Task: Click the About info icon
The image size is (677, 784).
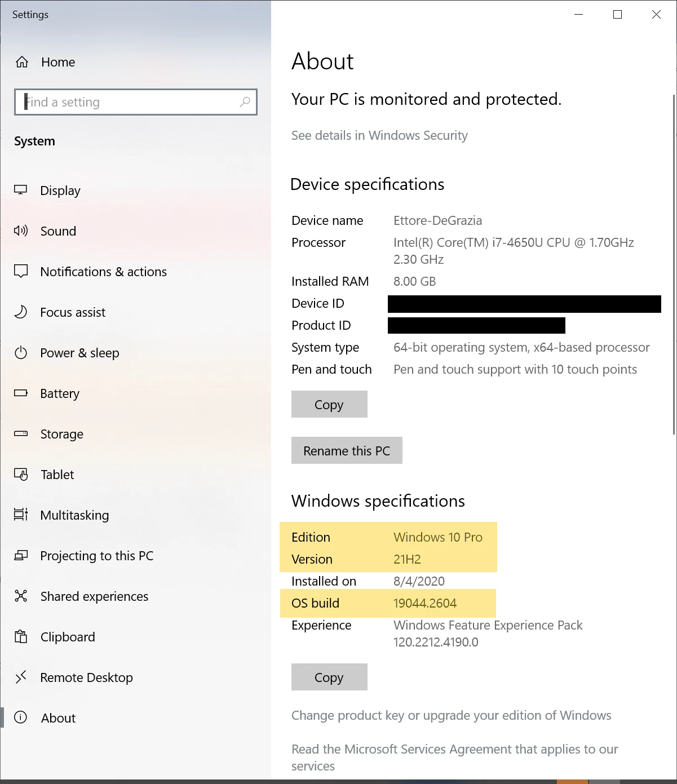Action: click(x=21, y=717)
